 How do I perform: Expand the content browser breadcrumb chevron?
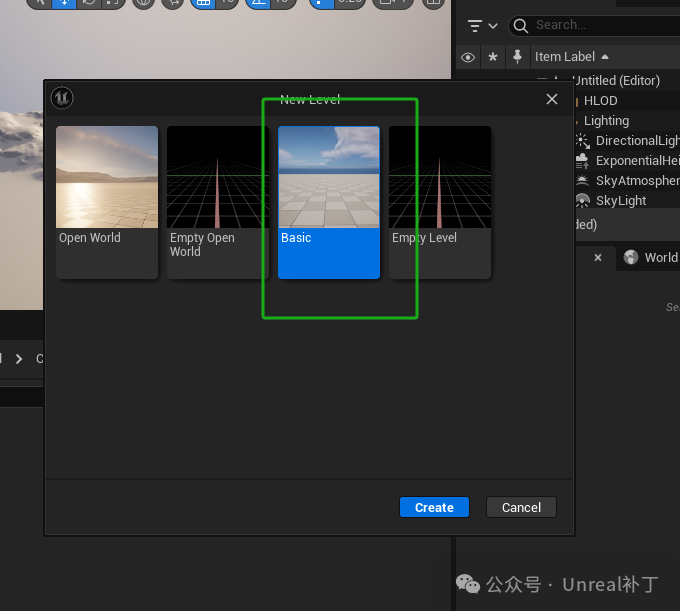point(19,359)
